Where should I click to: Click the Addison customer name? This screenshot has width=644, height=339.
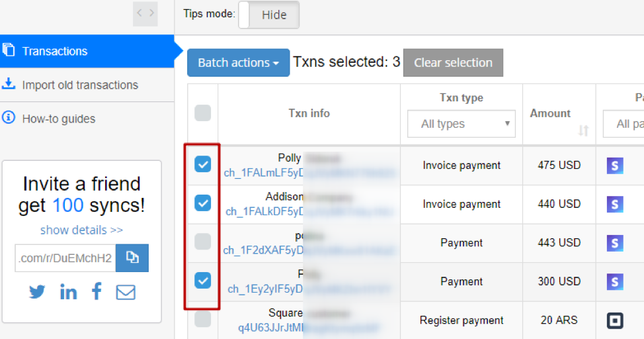tap(284, 197)
